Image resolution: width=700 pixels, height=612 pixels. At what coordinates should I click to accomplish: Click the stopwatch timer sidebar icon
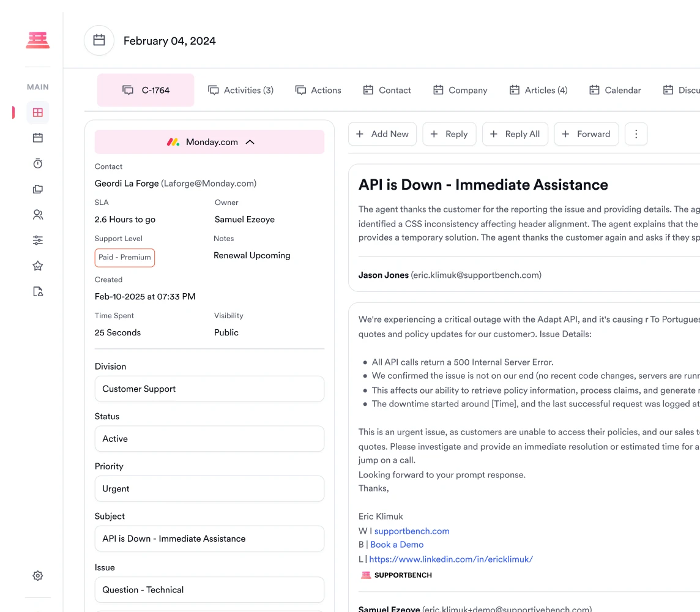38,163
